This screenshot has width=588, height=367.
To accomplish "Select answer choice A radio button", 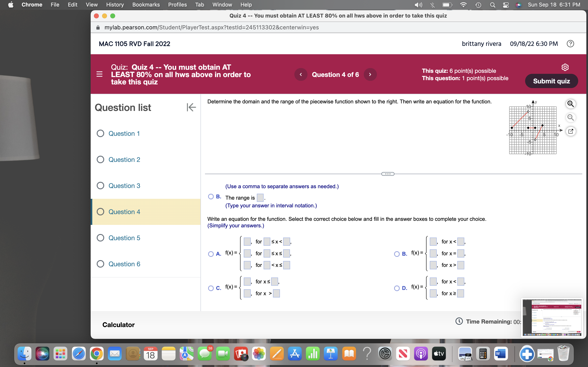I will pyautogui.click(x=211, y=254).
